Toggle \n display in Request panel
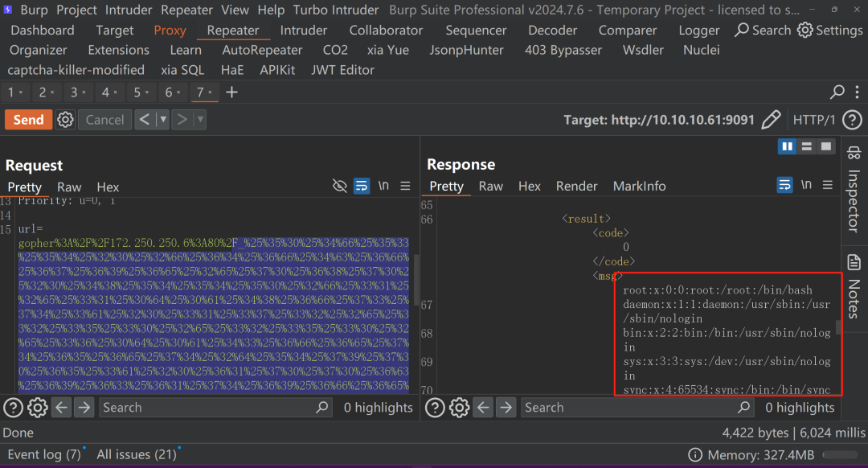This screenshot has width=868, height=468. 383,186
